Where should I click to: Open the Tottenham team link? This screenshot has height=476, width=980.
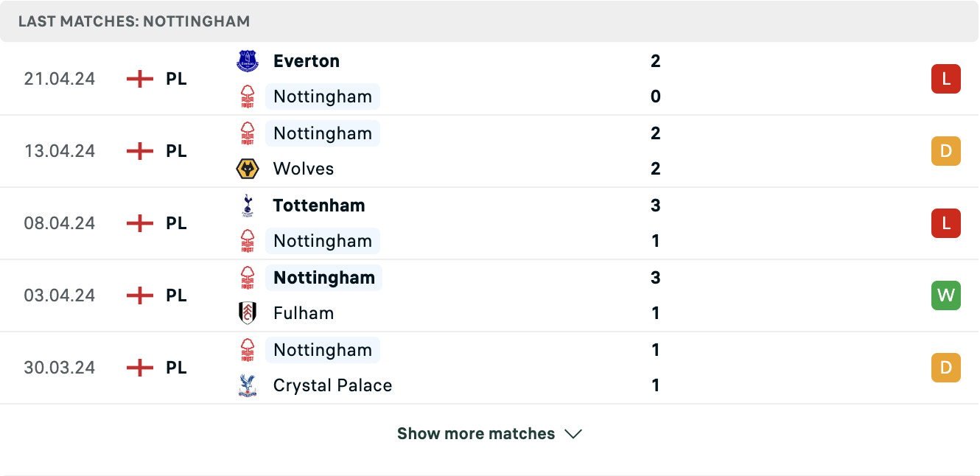(319, 206)
